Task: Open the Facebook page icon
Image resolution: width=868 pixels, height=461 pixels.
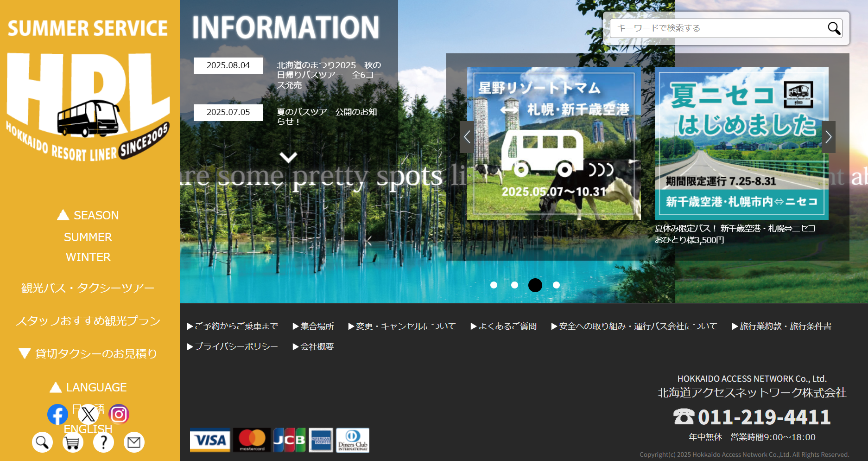Action: point(57,414)
